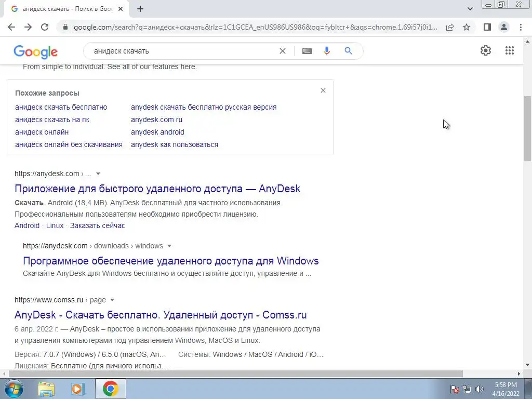
Task: Click the search field containing анидеск скачать
Action: point(183,51)
